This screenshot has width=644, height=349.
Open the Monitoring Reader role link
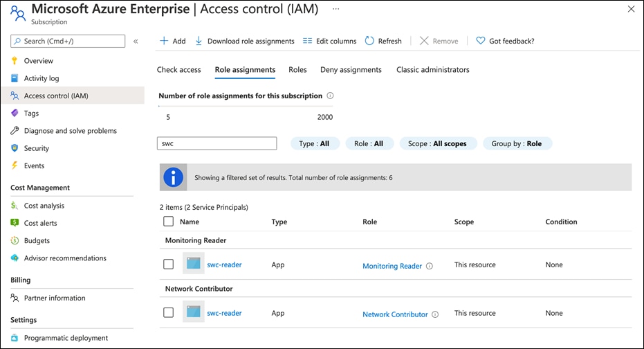pyautogui.click(x=392, y=266)
